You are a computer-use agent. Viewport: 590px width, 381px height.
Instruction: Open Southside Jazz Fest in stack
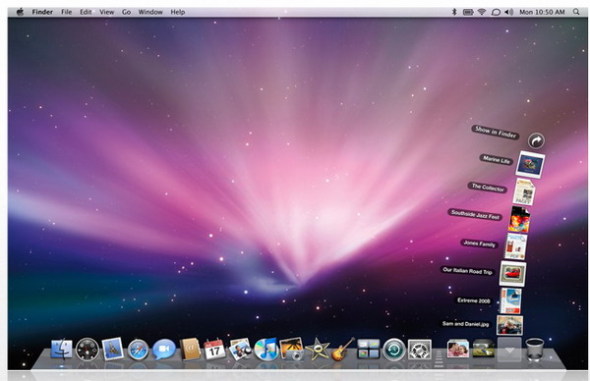(519, 219)
